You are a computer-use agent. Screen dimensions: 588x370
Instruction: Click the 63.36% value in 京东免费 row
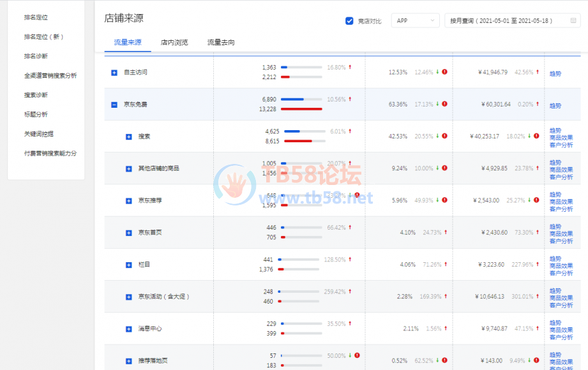coord(398,104)
